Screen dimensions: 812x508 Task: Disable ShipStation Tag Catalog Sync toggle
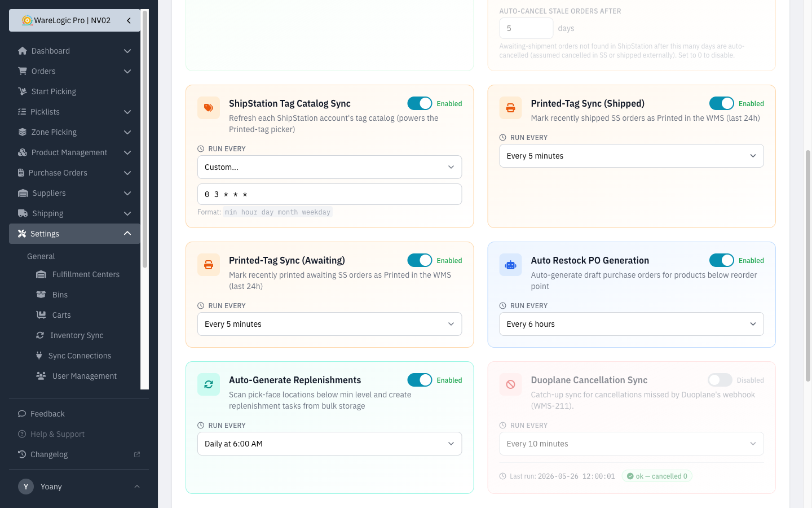pyautogui.click(x=420, y=103)
